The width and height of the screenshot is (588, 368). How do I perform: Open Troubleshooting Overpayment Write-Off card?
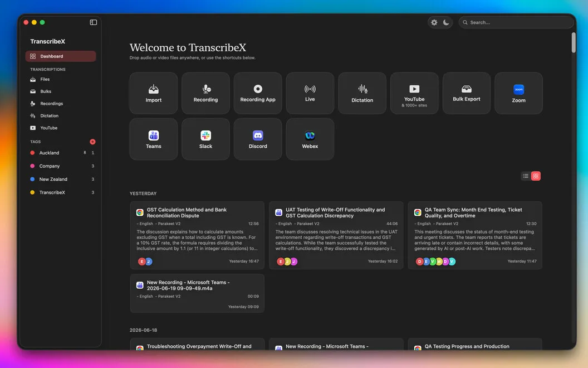click(197, 345)
